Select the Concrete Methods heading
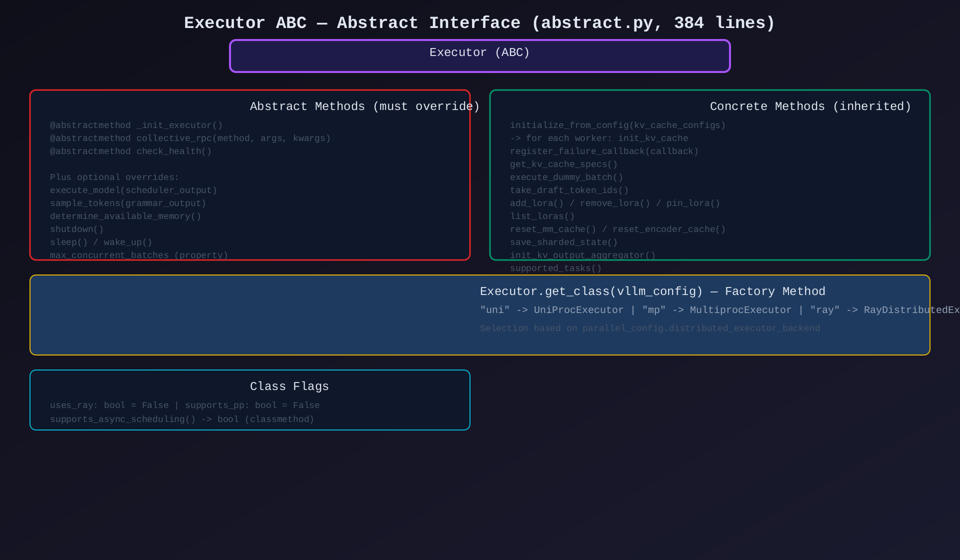Screen dimensions: 960x560 810,106
